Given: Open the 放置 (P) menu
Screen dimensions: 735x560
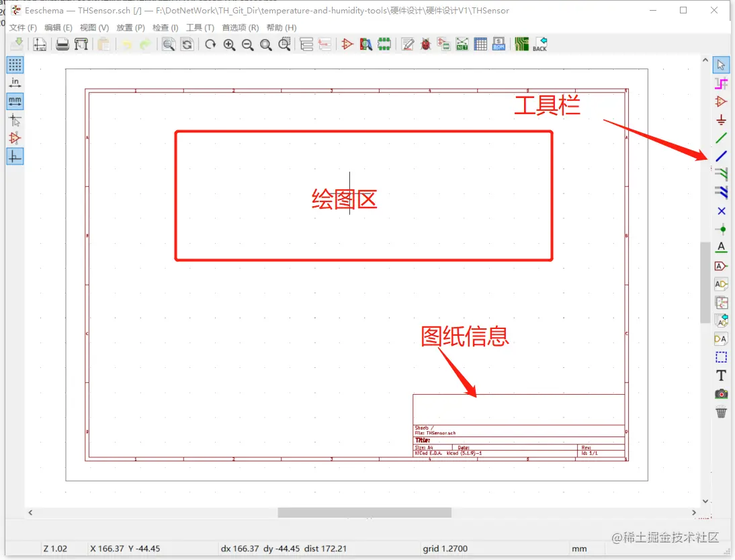Looking at the screenshot, I should click(131, 28).
